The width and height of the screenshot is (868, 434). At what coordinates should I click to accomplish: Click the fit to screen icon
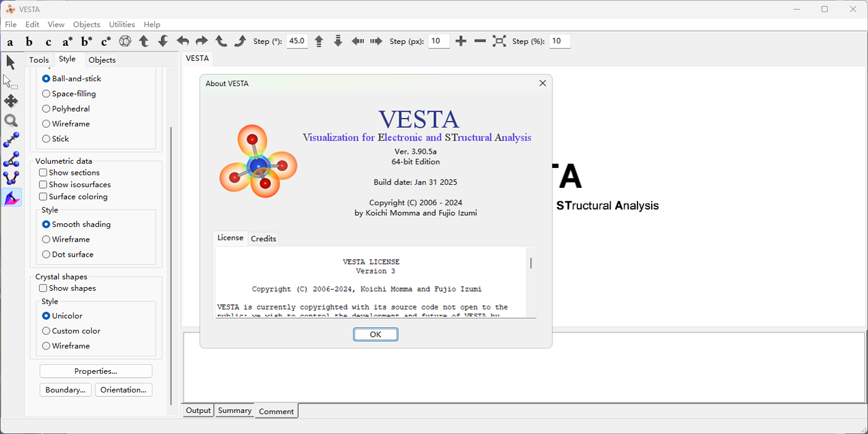pos(499,42)
